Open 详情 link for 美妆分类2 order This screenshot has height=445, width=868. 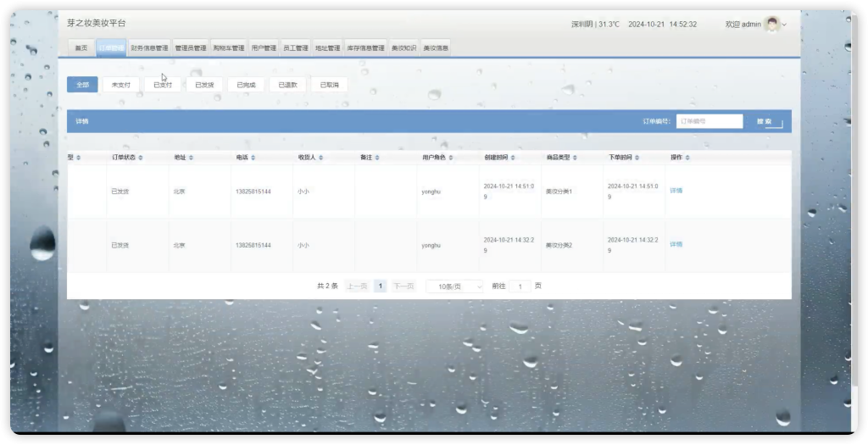pos(676,244)
